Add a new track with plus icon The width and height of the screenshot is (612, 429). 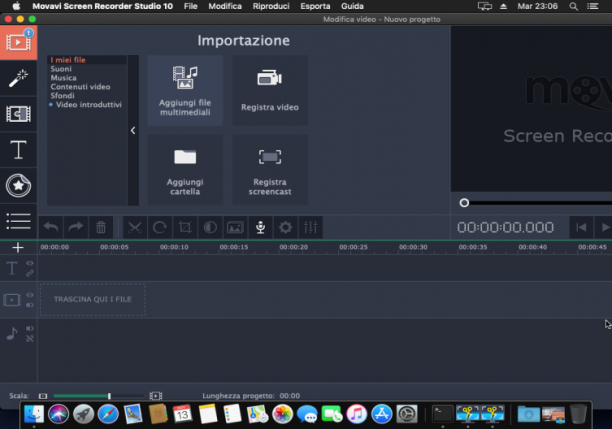tap(18, 247)
